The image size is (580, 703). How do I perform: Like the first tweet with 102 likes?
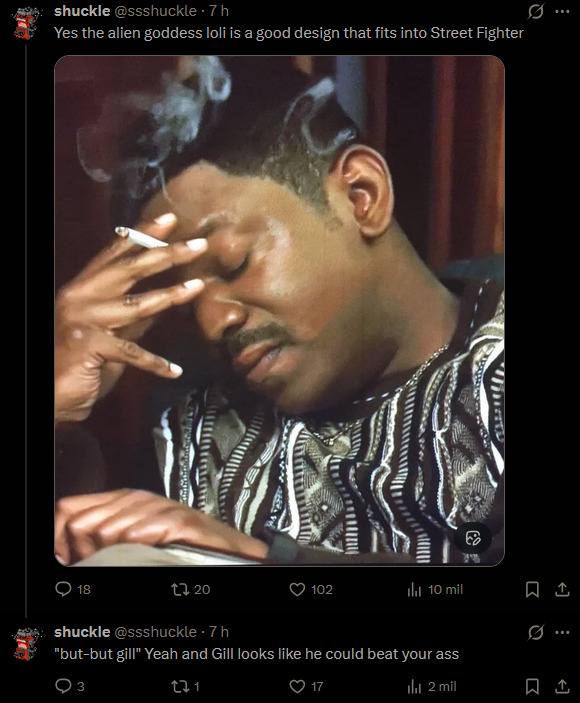tap(297, 589)
